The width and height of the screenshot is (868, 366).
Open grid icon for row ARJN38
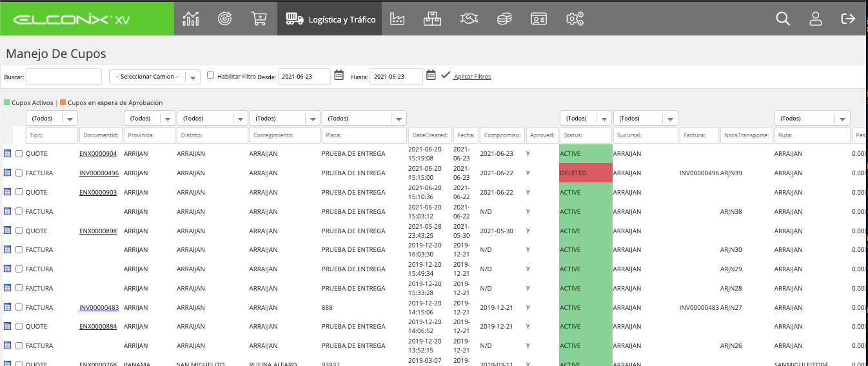(x=8, y=211)
